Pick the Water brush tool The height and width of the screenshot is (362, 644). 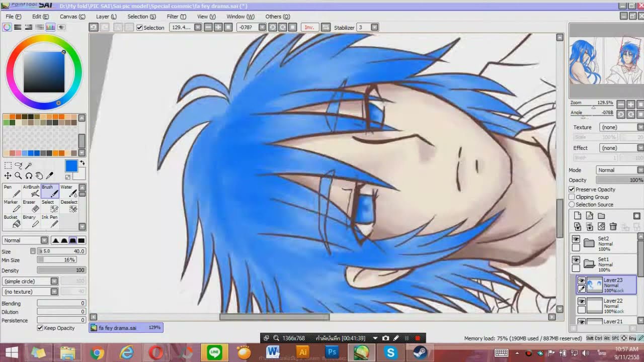tap(69, 192)
